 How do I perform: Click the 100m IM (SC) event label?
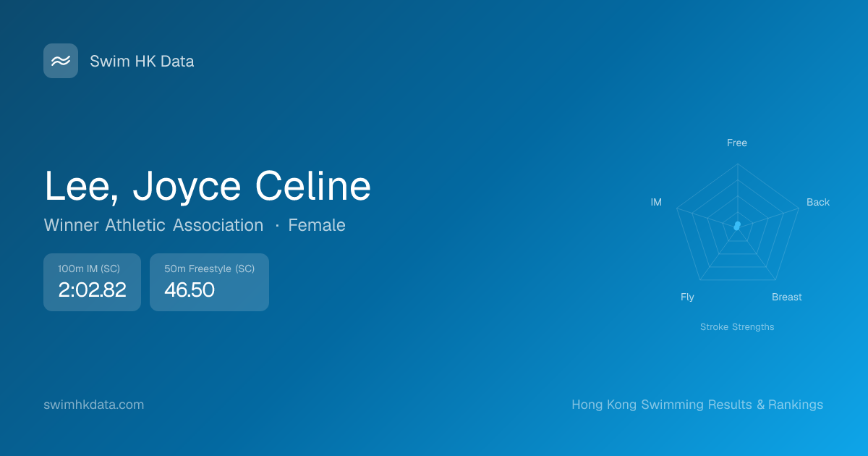89,269
